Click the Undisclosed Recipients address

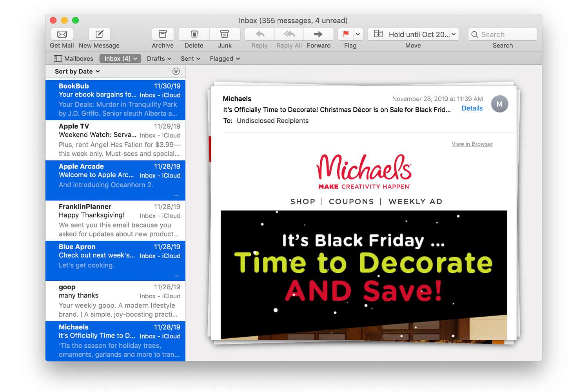coord(272,121)
